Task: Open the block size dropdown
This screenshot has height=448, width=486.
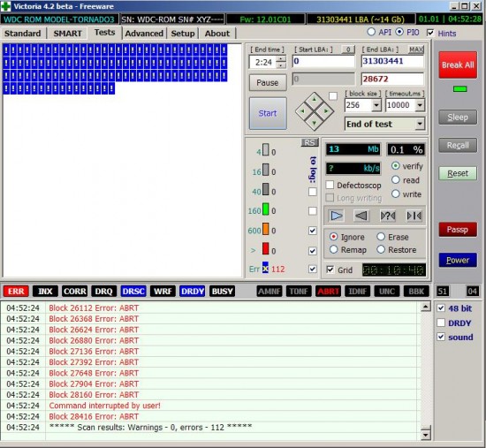Action: [376, 105]
